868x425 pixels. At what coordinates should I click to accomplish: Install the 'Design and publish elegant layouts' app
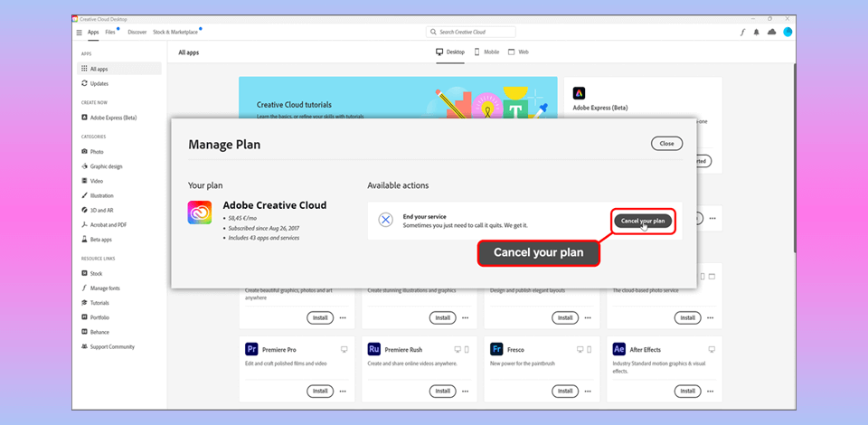[565, 318]
